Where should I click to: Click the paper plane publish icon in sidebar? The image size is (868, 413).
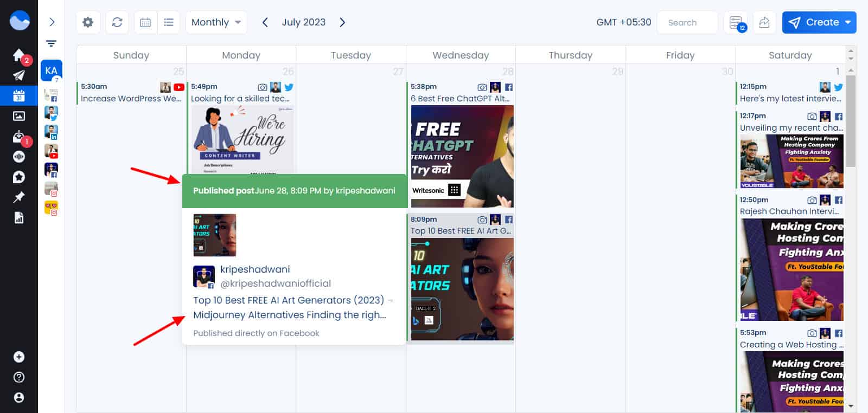18,75
